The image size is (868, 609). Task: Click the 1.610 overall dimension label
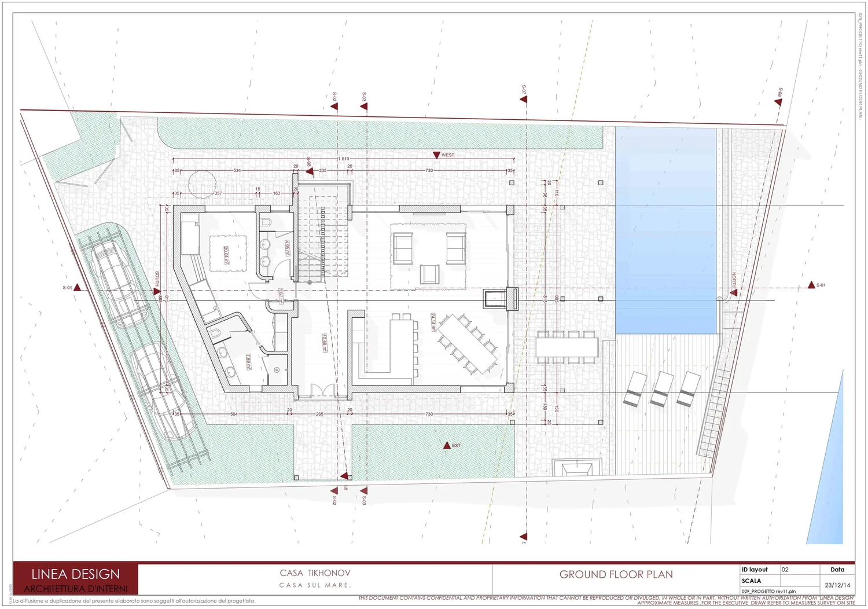tap(344, 159)
